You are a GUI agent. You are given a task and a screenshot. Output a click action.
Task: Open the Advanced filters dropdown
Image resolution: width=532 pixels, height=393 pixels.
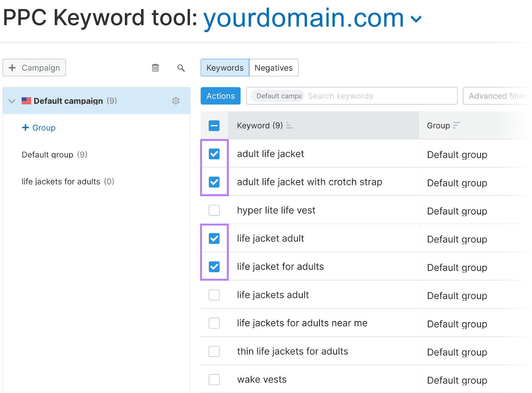click(x=497, y=96)
